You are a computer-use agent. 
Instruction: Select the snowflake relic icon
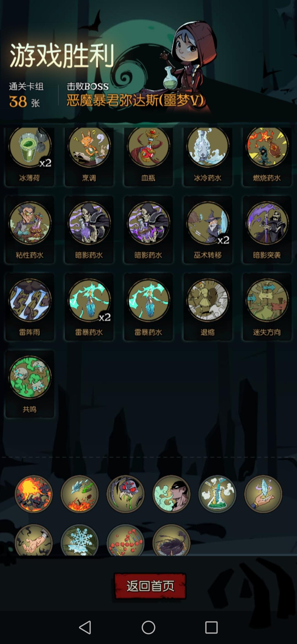[79, 540]
